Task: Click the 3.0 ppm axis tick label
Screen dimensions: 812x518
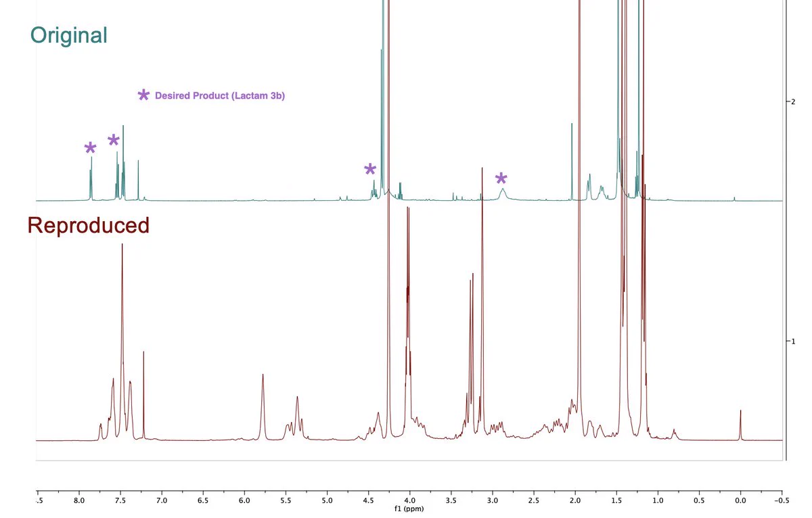Action: 492,501
